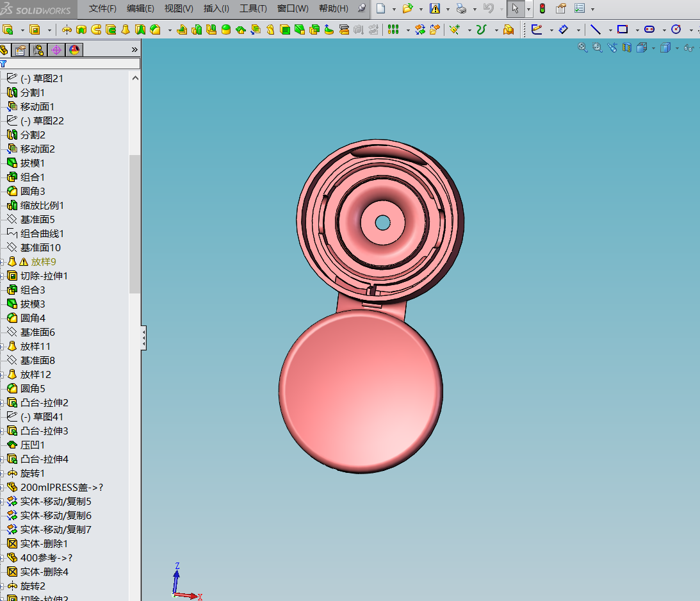700x601 pixels.
Task: Select the Slot sketch tool
Action: click(x=649, y=30)
